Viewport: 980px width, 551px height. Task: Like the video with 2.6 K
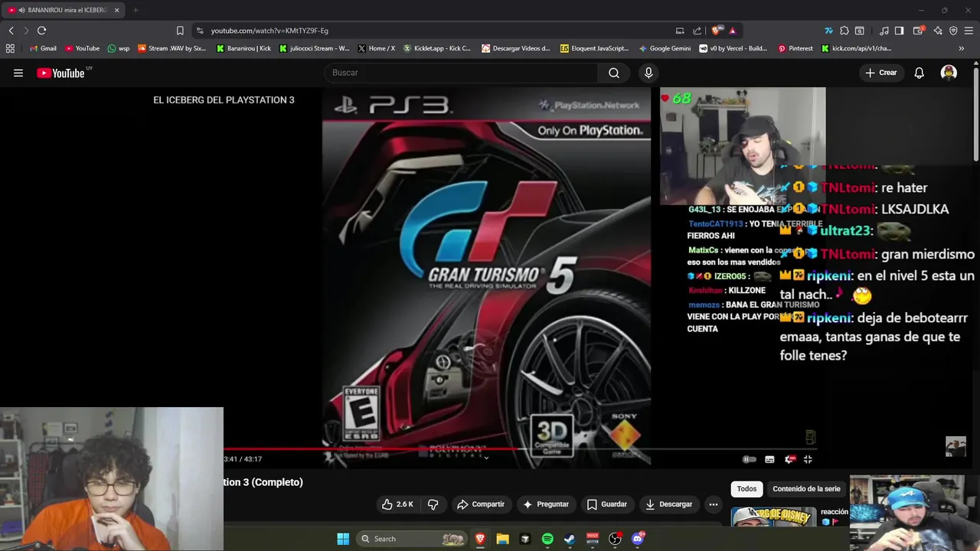pos(397,504)
